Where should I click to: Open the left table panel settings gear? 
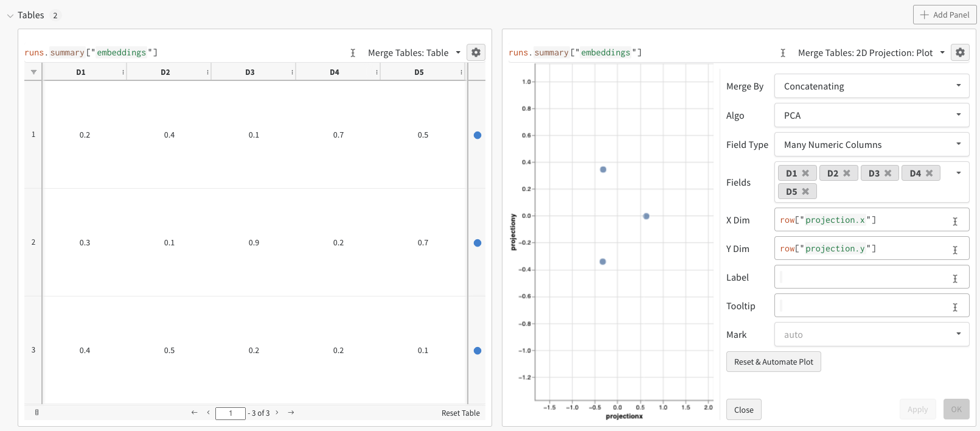point(476,52)
